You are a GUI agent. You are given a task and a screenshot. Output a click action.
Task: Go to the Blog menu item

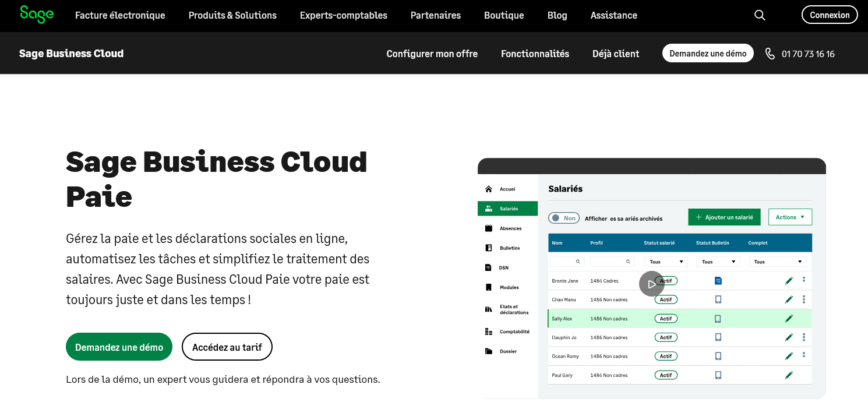[x=558, y=15]
